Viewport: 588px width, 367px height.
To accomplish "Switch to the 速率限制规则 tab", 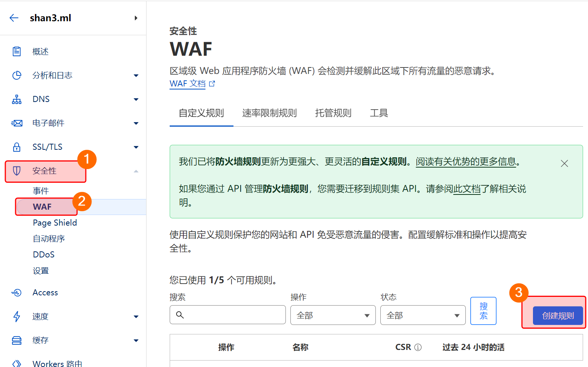I will tap(269, 113).
